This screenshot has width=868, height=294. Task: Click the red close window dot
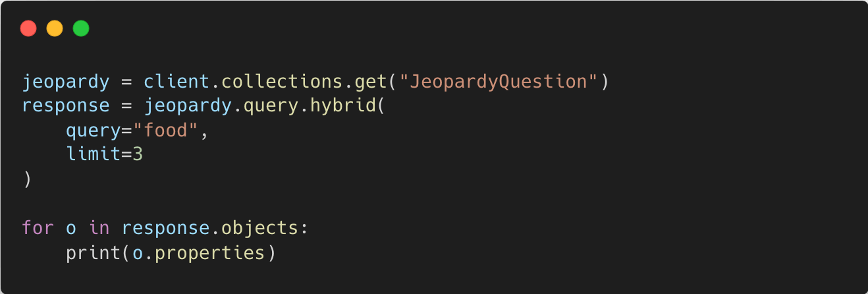pyautogui.click(x=28, y=28)
